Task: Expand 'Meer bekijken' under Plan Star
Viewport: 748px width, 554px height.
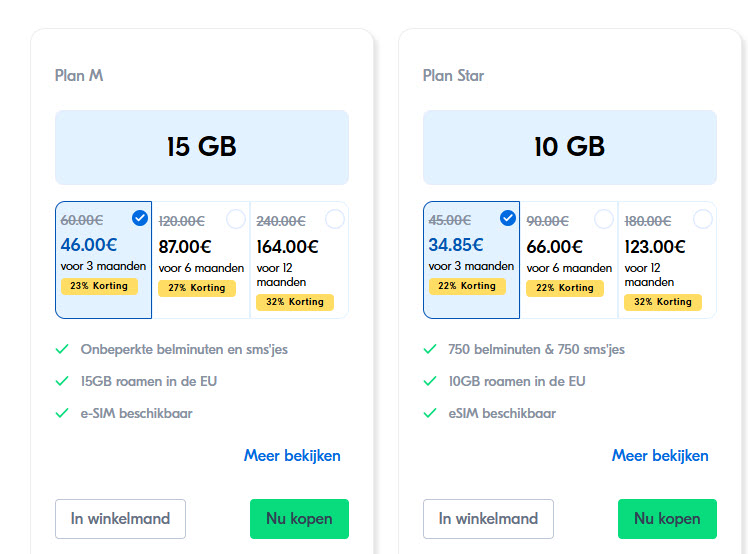Action: 660,456
